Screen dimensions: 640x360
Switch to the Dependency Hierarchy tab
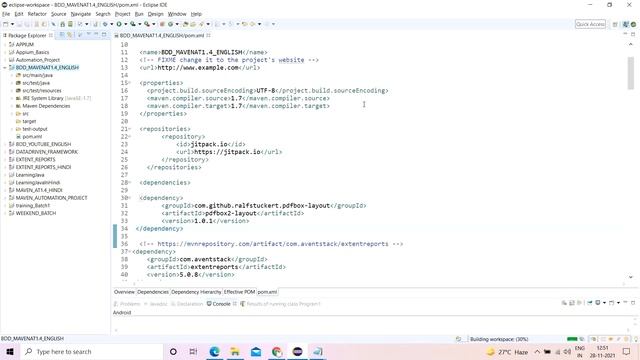coord(196,292)
